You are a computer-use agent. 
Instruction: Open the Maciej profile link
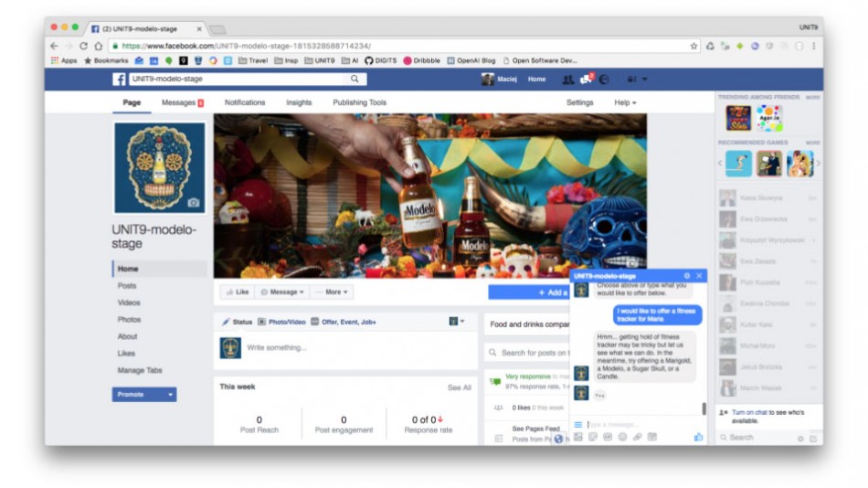[x=499, y=80]
